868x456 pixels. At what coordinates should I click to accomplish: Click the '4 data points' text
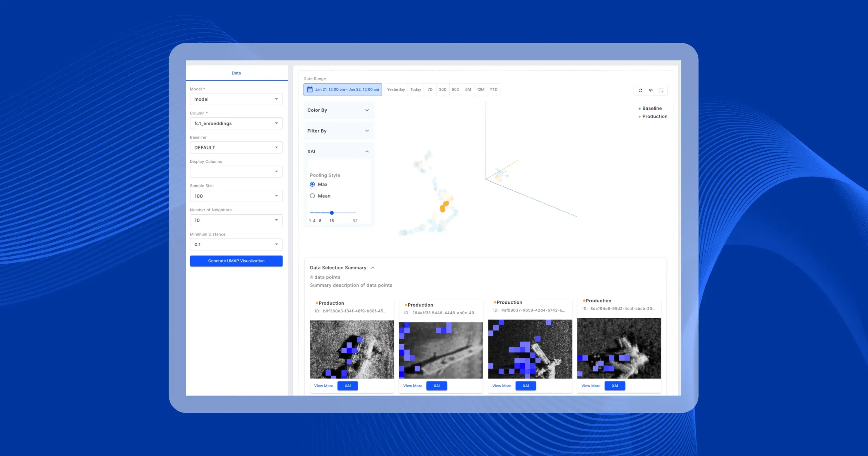point(325,277)
